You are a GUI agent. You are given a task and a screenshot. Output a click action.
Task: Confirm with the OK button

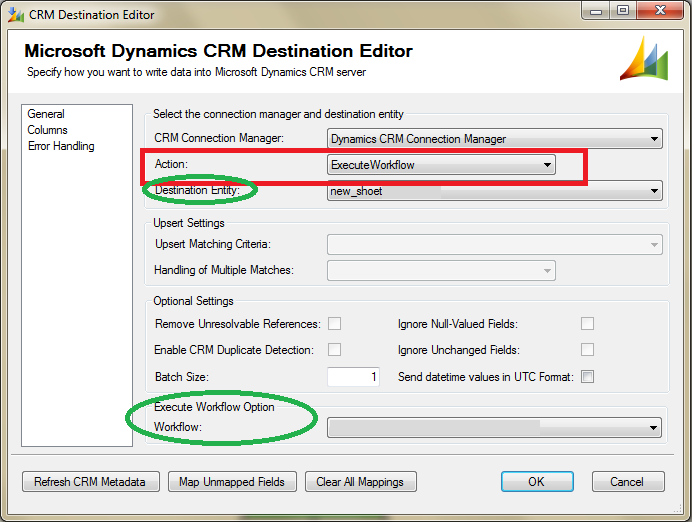(x=537, y=481)
